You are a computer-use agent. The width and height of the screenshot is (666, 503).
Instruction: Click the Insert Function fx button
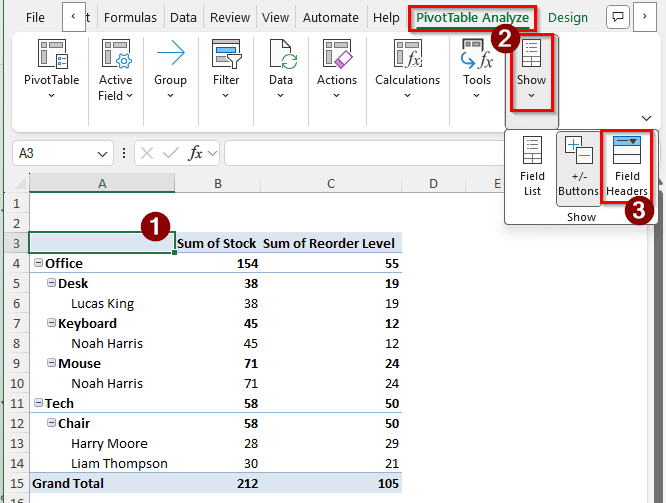(x=196, y=153)
